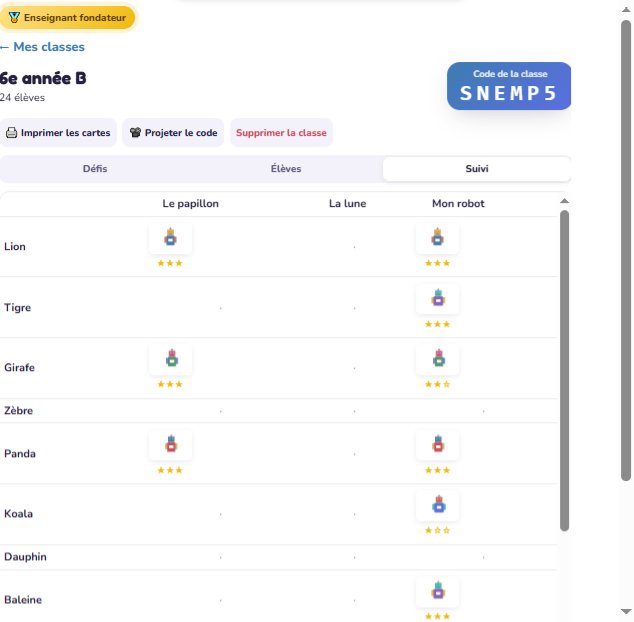Click the medal icon in Enseignant fondateur badge
Viewport: 634px width, 622px height.
pos(14,17)
